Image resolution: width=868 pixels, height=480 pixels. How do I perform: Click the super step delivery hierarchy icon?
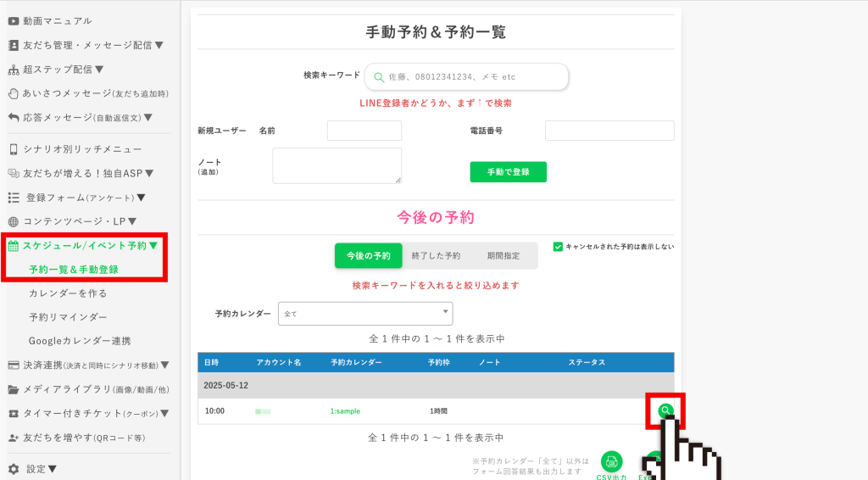(14, 70)
